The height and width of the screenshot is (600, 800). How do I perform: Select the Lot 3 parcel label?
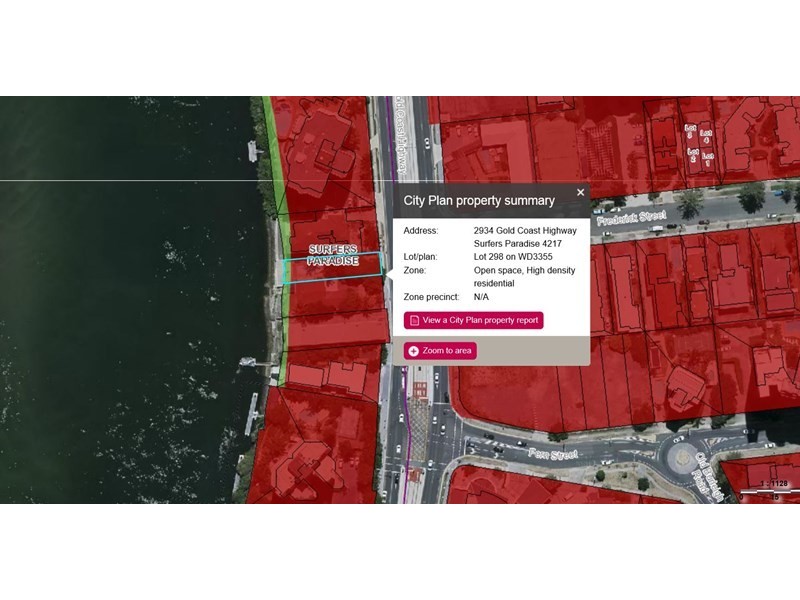pyautogui.click(x=690, y=131)
